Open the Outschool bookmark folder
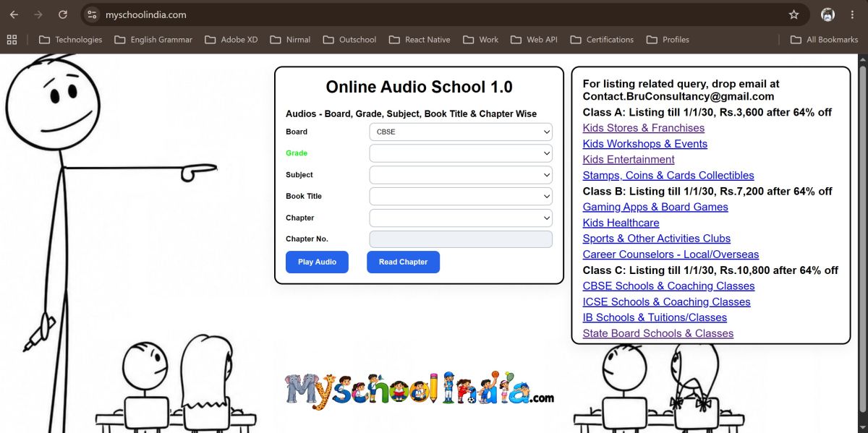868x433 pixels. click(349, 40)
